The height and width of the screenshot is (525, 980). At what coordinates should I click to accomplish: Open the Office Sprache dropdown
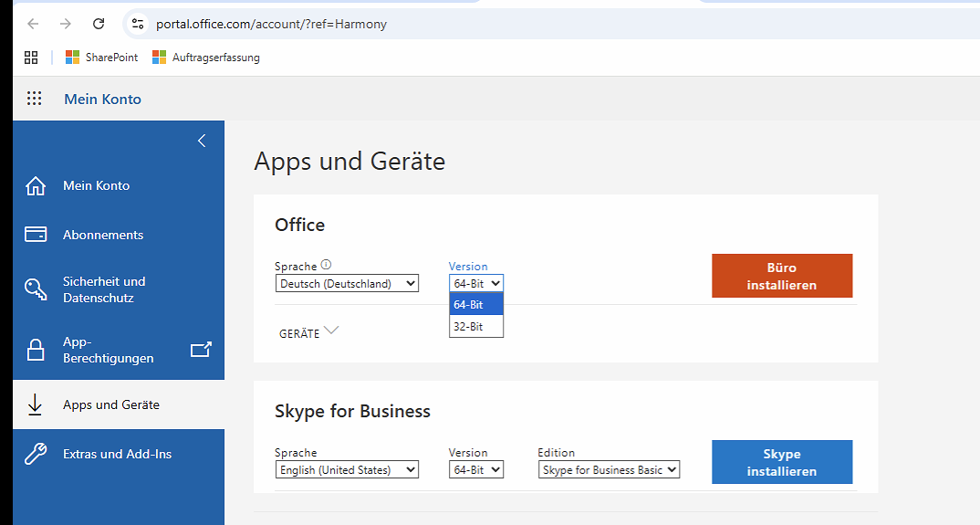347,284
